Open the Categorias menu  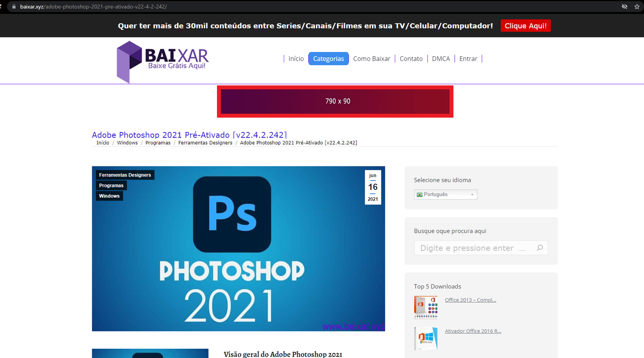(x=328, y=59)
